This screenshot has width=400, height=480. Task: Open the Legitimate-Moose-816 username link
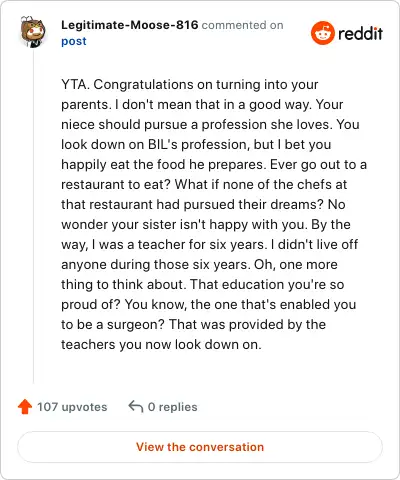click(130, 25)
